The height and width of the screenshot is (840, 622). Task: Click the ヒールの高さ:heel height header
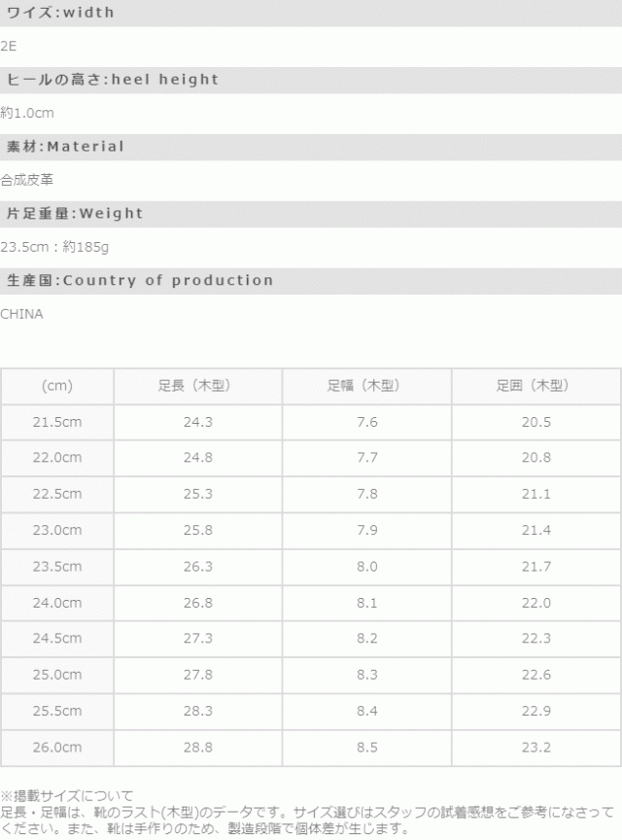point(113,80)
